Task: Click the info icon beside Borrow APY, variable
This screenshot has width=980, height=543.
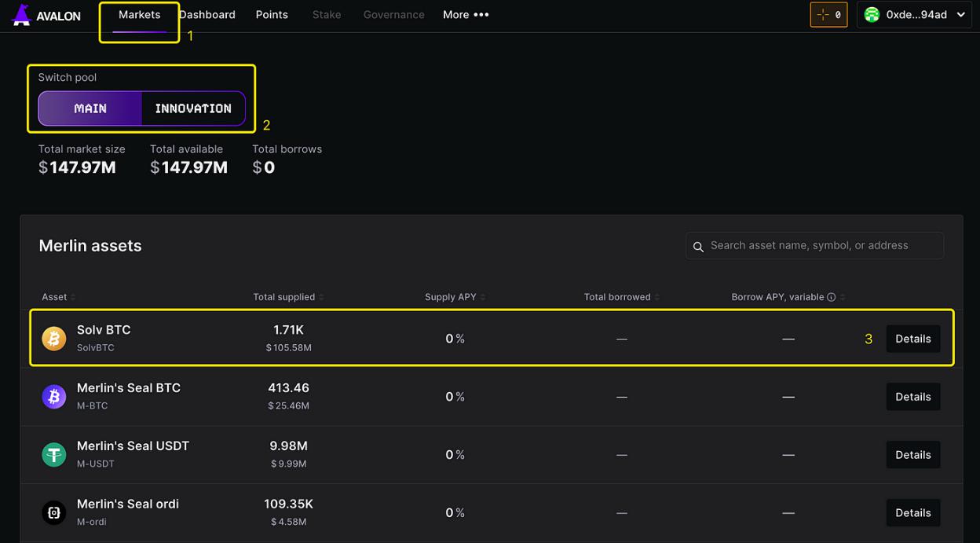Action: click(831, 297)
